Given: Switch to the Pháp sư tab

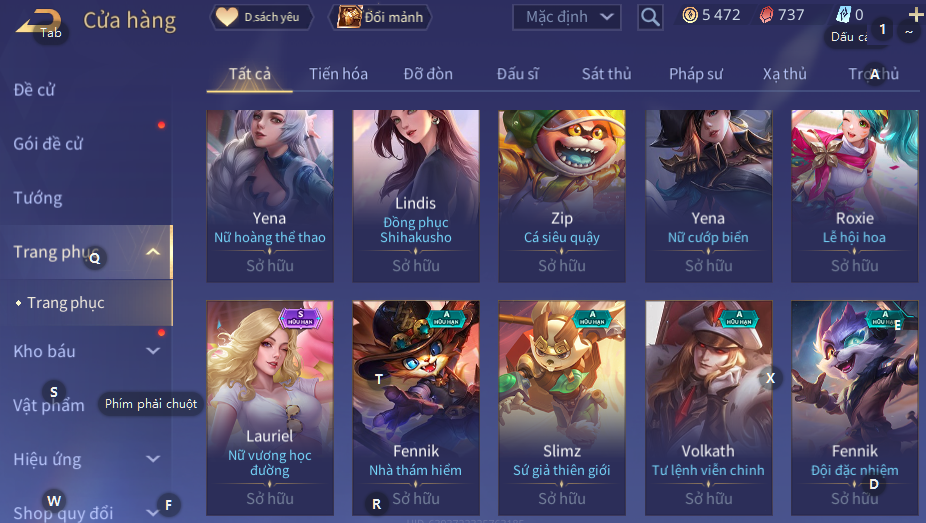Looking at the screenshot, I should (696, 74).
